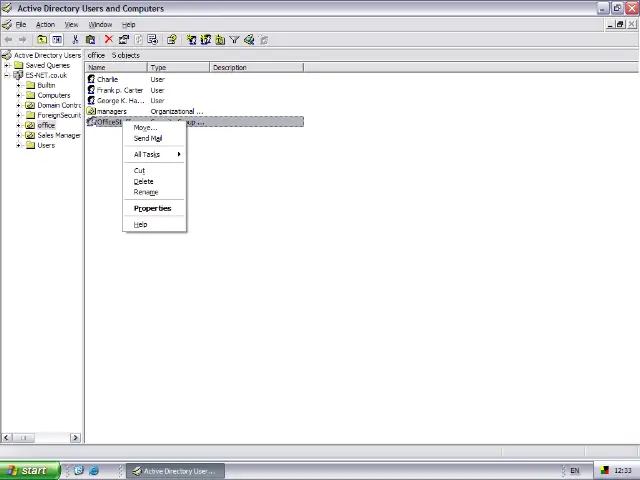The image size is (640, 480).
Task: Click the funnel Filter options icon
Action: coord(234,40)
